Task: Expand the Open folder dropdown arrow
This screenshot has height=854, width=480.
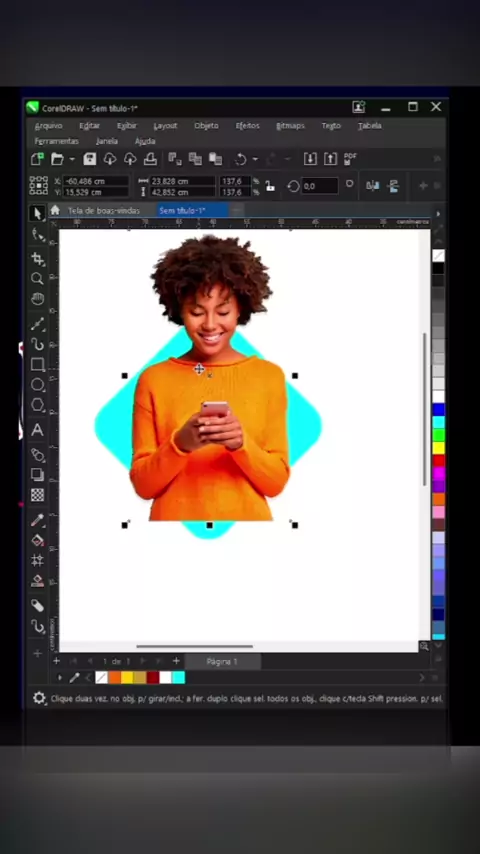Action: point(72,160)
